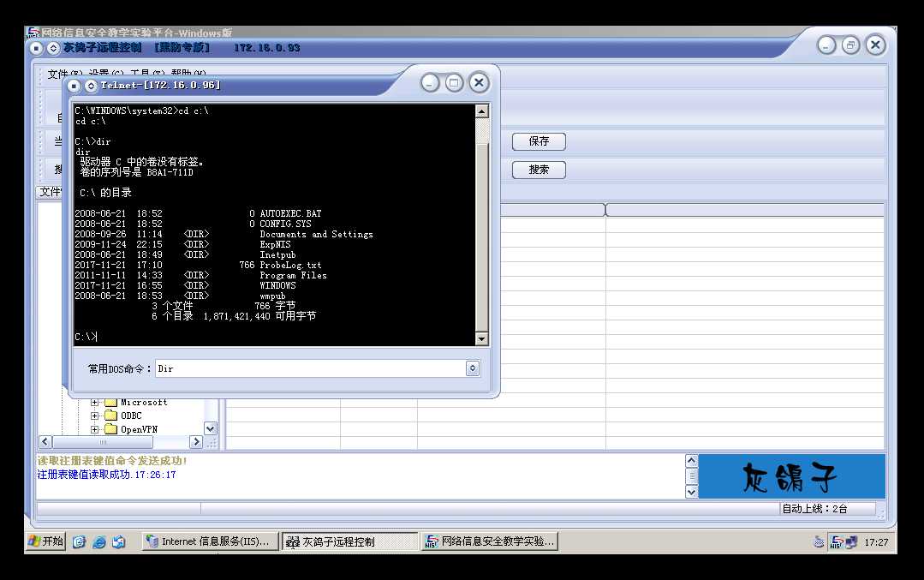Click the 文件 tab above tree panel
Screen dimensions: 924x580
[50, 192]
